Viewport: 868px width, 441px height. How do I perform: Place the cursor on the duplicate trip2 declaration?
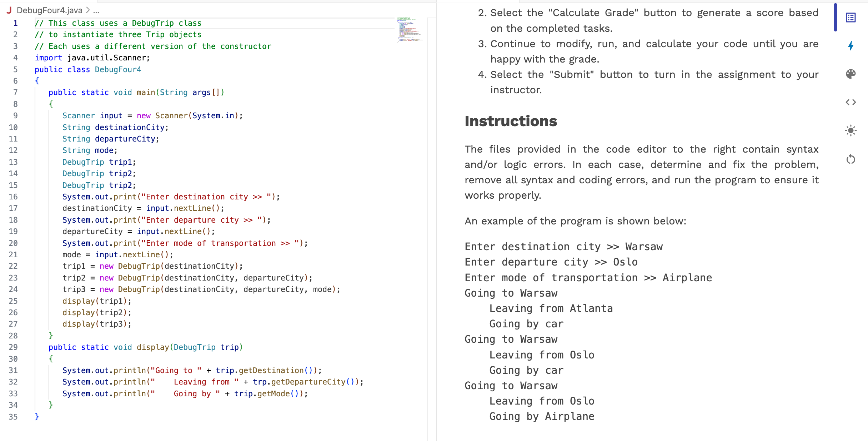123,185
